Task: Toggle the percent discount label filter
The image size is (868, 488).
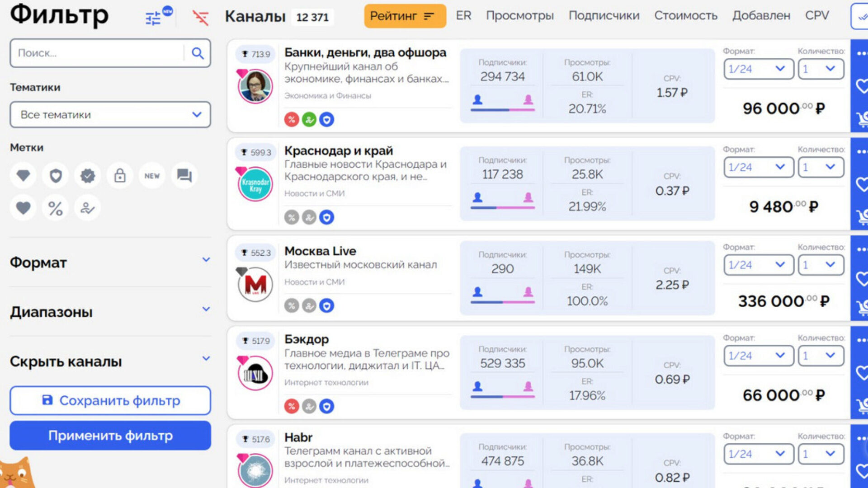Action: click(x=56, y=208)
